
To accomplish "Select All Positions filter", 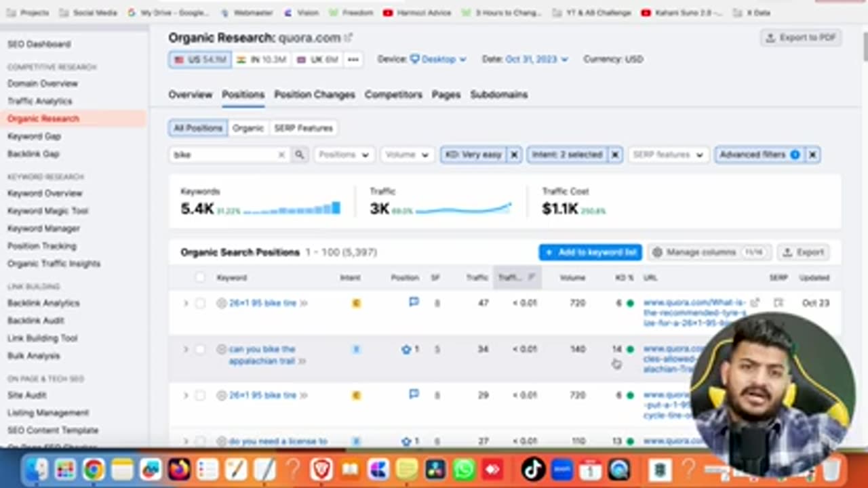I will point(198,128).
